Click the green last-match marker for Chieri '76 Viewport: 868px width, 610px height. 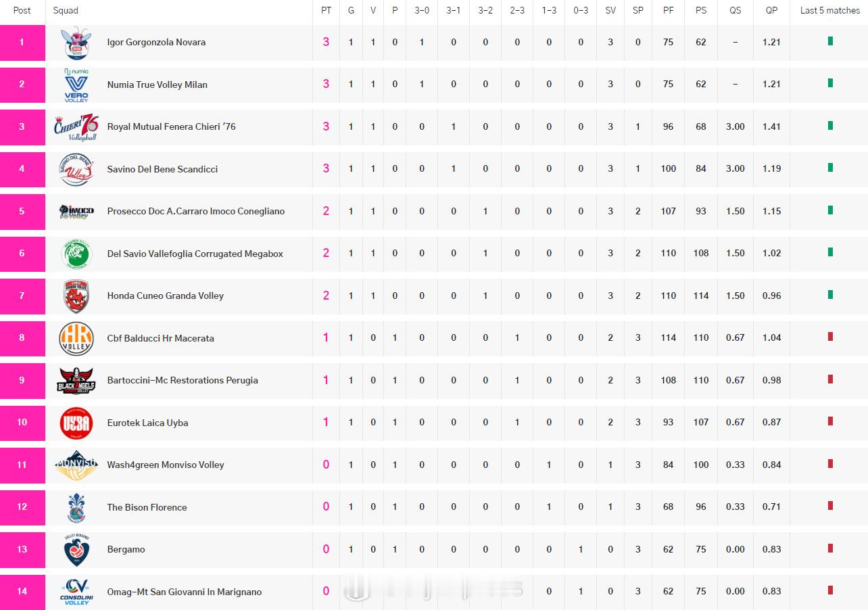[830, 126]
